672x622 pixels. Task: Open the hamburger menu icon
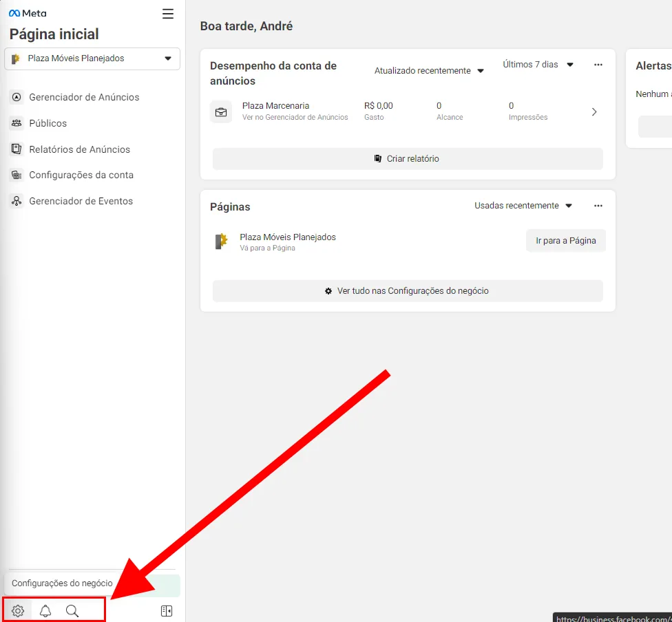[168, 14]
